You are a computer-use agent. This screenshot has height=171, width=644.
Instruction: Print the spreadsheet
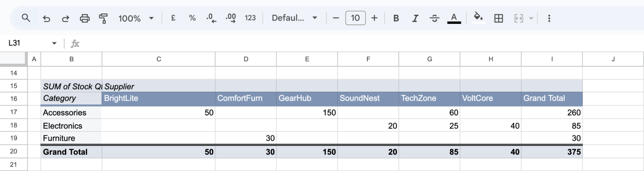[85, 18]
